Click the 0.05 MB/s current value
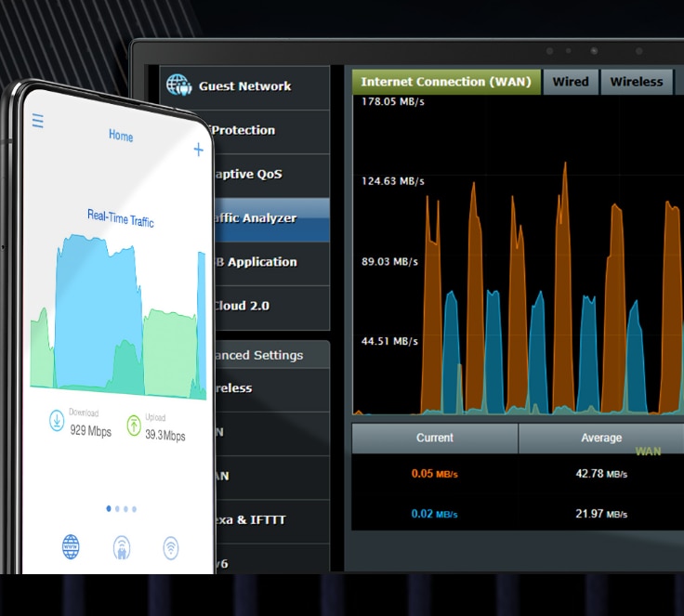This screenshot has height=616, width=684. click(x=435, y=474)
